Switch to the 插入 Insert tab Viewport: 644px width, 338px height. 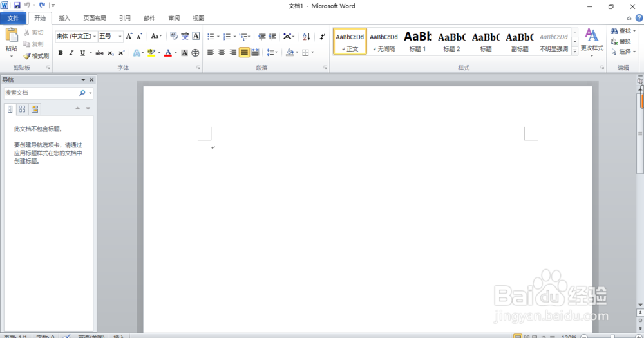click(x=64, y=18)
